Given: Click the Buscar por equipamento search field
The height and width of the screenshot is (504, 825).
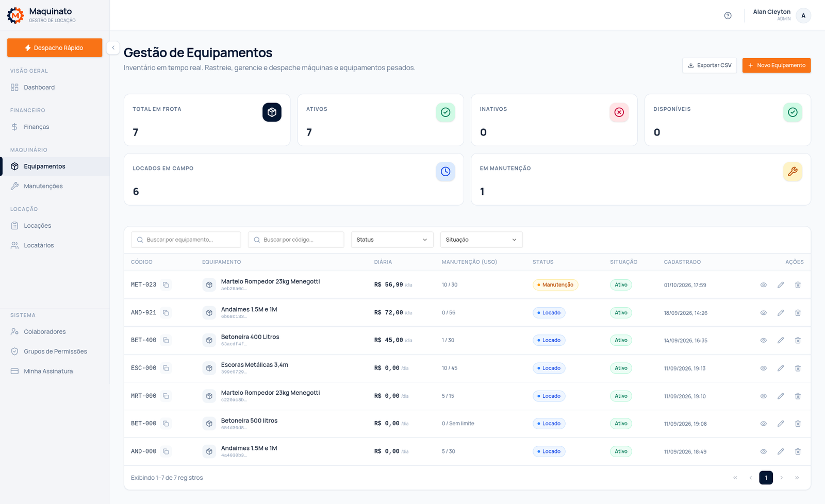Looking at the screenshot, I should click(186, 240).
